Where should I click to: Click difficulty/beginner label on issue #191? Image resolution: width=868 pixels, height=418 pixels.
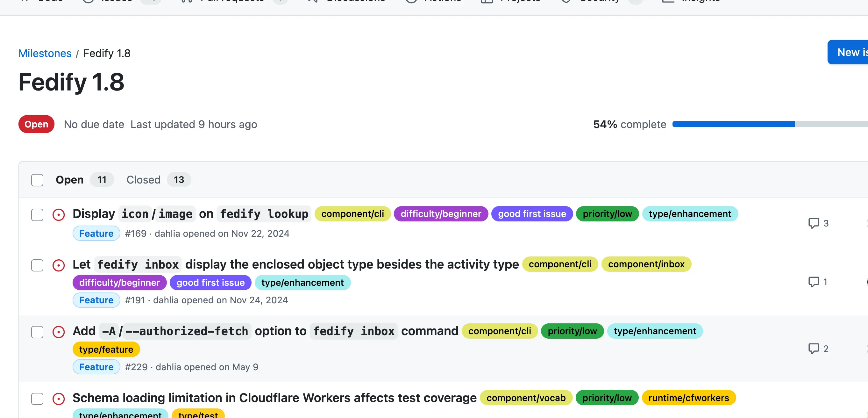[120, 283]
